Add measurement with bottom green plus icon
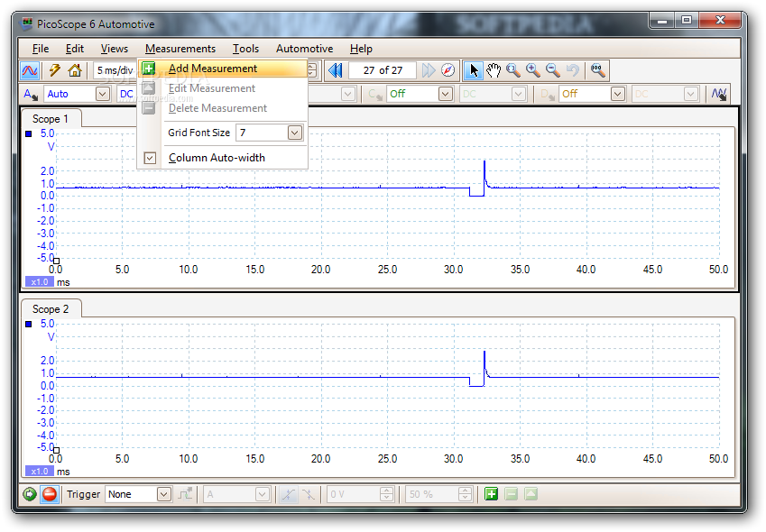Image resolution: width=766 pixels, height=532 pixels. (x=491, y=494)
